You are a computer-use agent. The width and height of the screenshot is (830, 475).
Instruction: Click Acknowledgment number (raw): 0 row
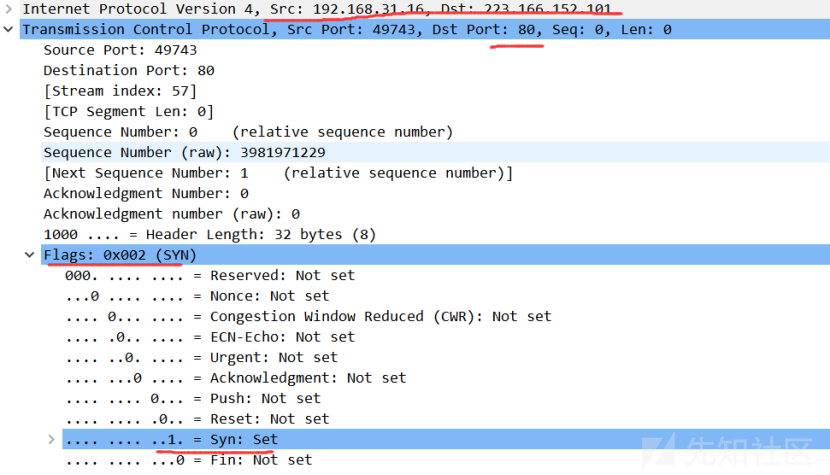point(171,214)
